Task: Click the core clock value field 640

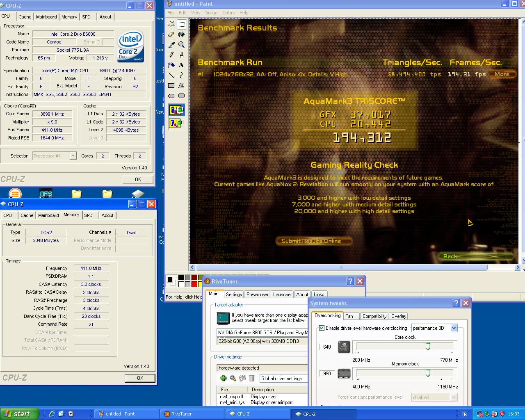Action: pyautogui.click(x=327, y=347)
